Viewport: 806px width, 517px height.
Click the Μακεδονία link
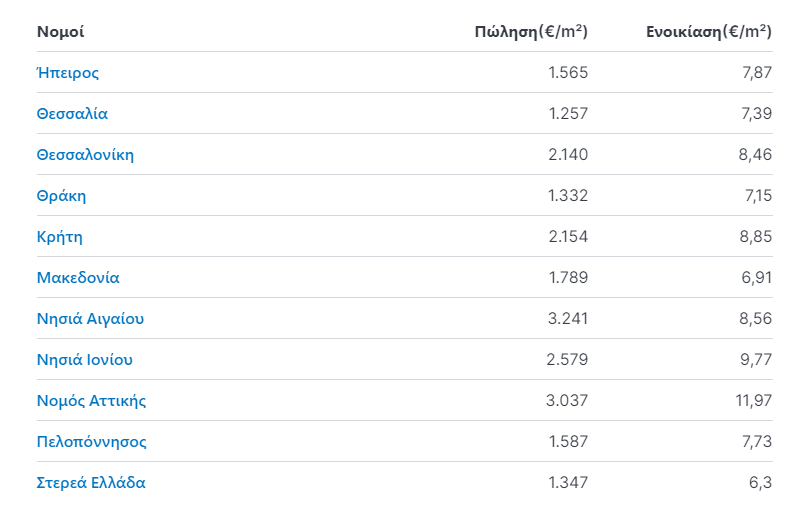coord(78,278)
